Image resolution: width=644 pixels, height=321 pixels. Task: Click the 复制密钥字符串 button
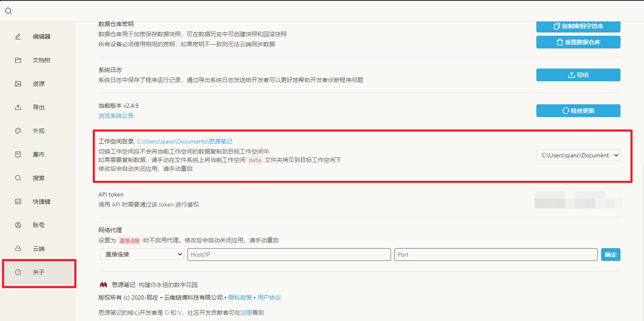578,26
